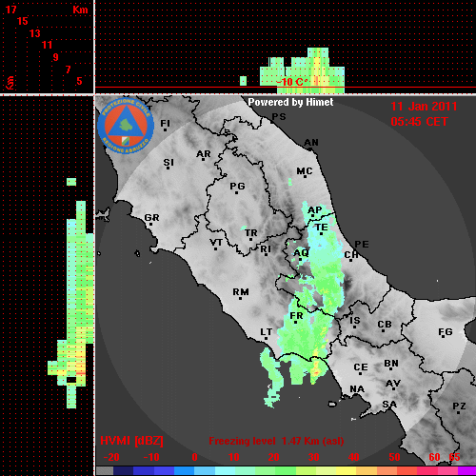Viewport: 476px width, 476px height.
Task: Click the rotated 'Km' axis label
Action: pos(10,83)
